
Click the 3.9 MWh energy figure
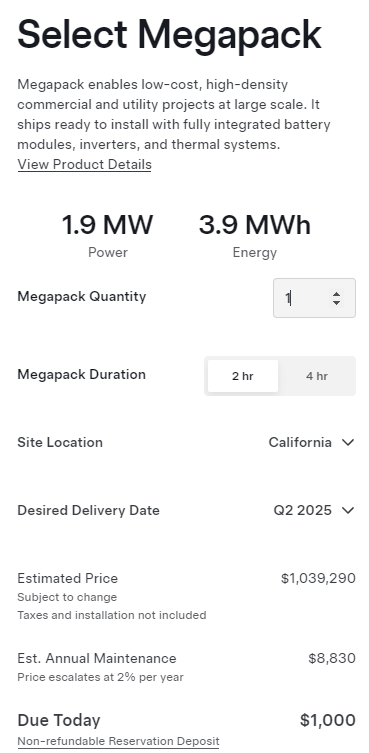(x=255, y=225)
